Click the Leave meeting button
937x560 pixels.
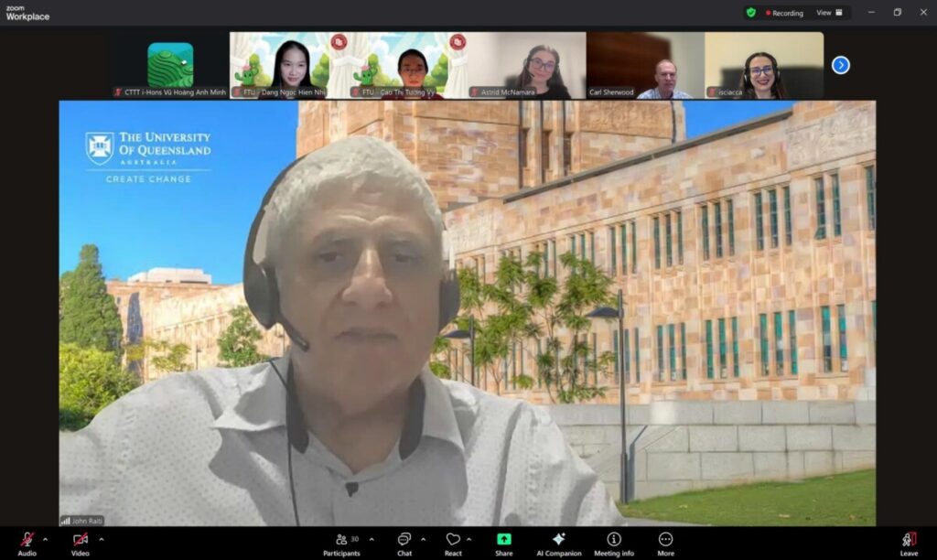(909, 542)
